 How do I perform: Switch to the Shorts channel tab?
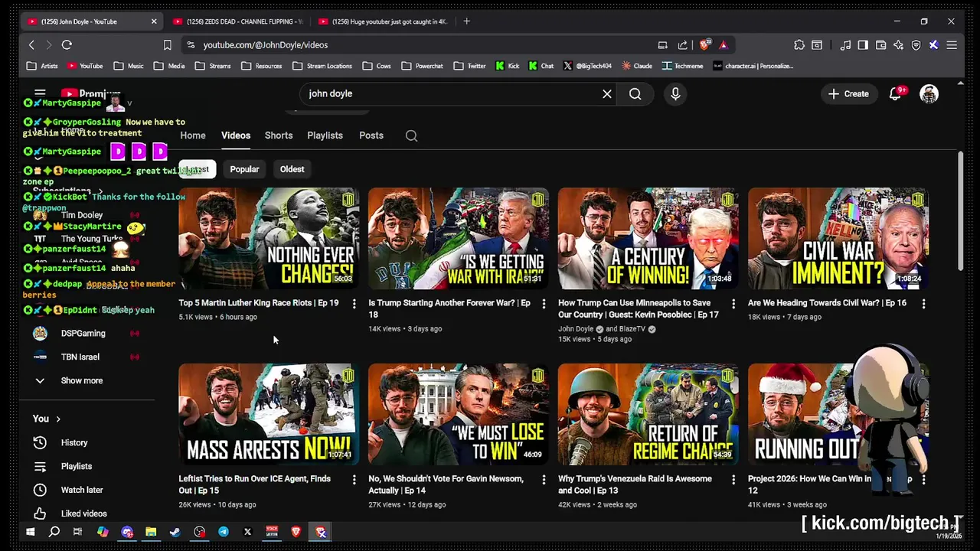tap(279, 135)
